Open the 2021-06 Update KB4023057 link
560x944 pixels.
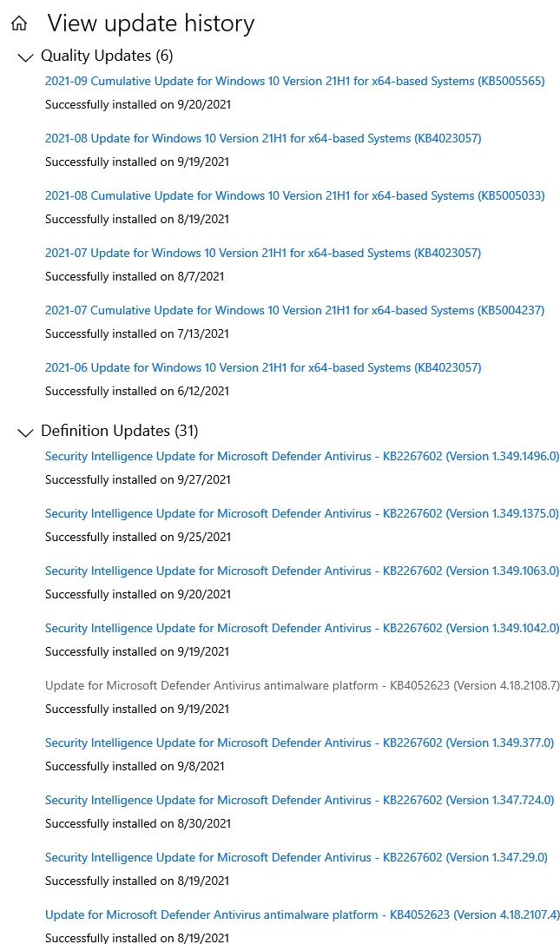pyautogui.click(x=263, y=368)
